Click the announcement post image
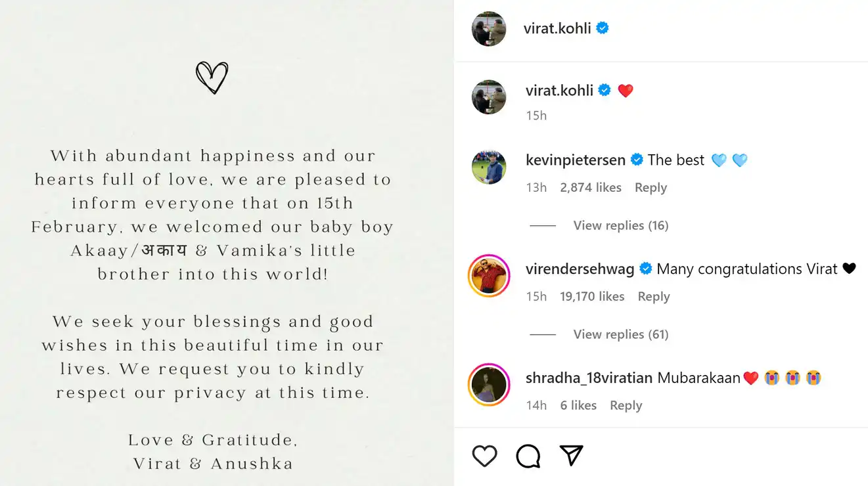 227,243
